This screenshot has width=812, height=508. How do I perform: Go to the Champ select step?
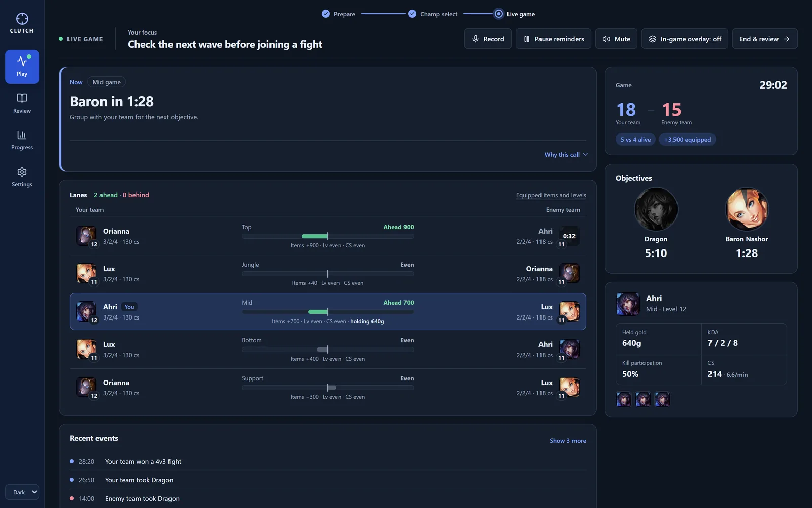pyautogui.click(x=433, y=14)
